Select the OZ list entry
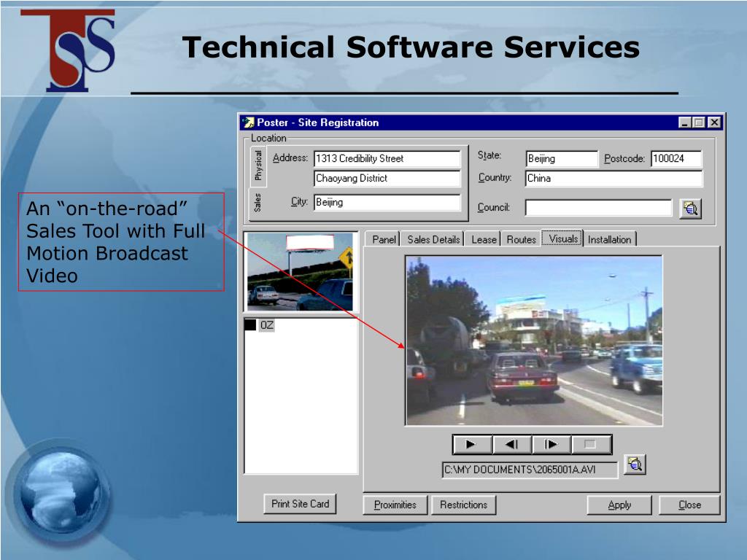747x560 pixels. tap(266, 324)
